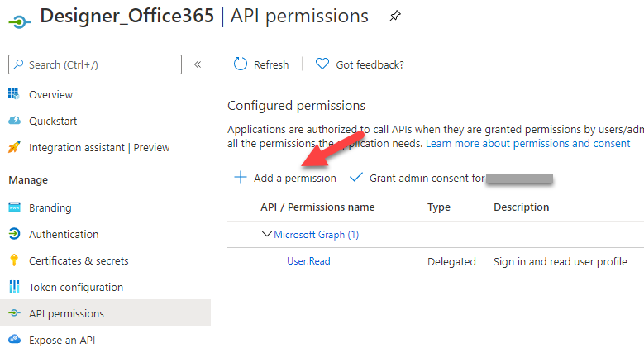This screenshot has width=644, height=348.
Task: Click the Designer_Office365 app icon in header
Action: [x=19, y=21]
